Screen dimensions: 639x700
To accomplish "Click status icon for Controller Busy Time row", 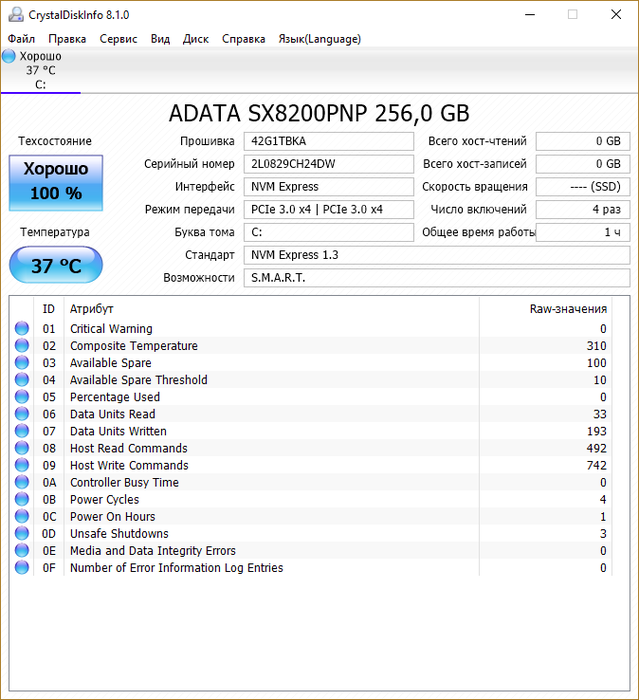I will tap(22, 482).
